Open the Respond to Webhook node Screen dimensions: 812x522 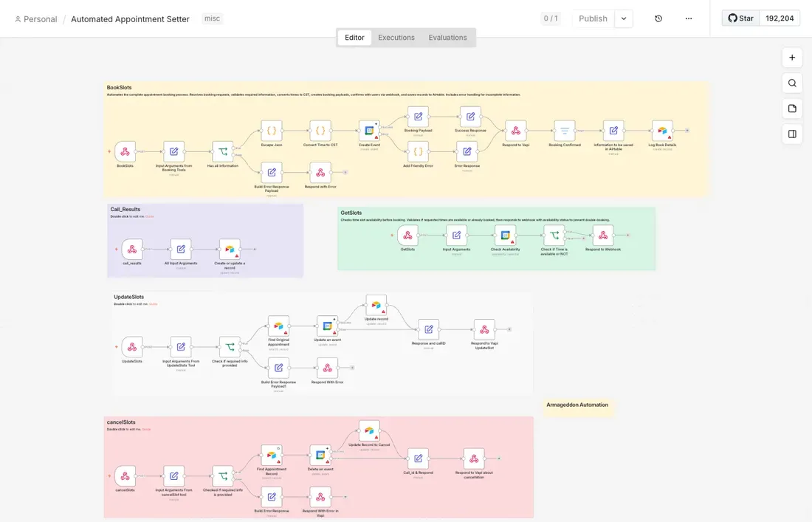pyautogui.click(x=603, y=235)
